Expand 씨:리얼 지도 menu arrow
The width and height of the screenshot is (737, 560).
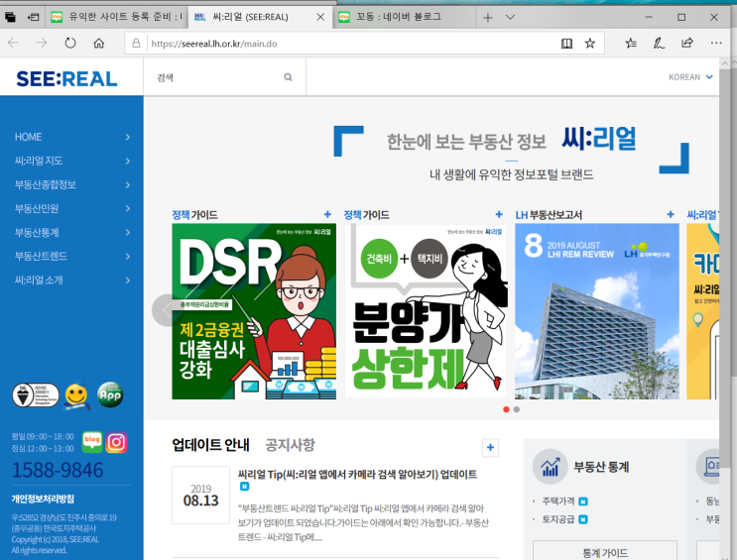click(x=128, y=162)
